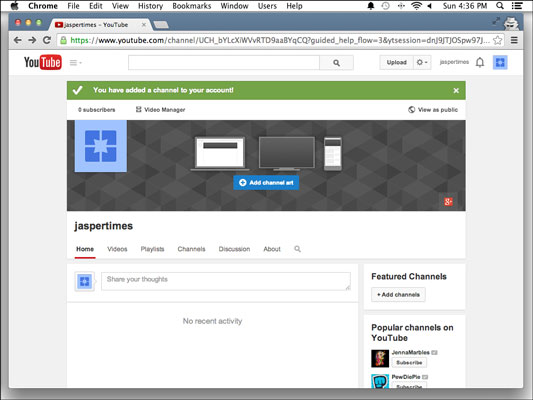Image resolution: width=533 pixels, height=400 pixels.
Task: Click the browser Back arrow
Action: coord(18,40)
